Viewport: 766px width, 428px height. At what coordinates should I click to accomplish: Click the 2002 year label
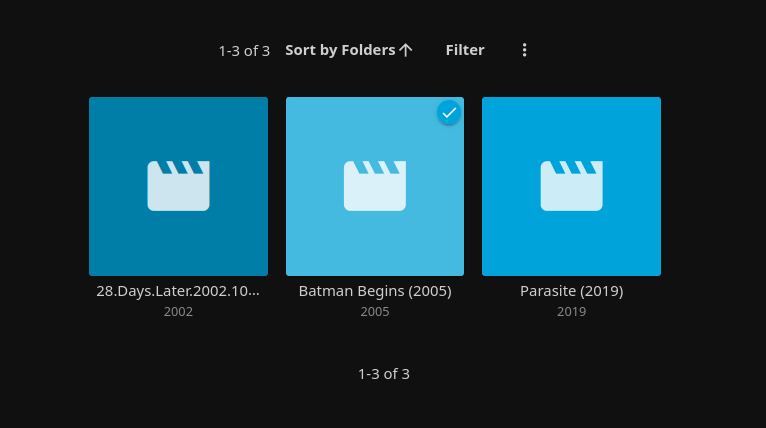click(178, 312)
